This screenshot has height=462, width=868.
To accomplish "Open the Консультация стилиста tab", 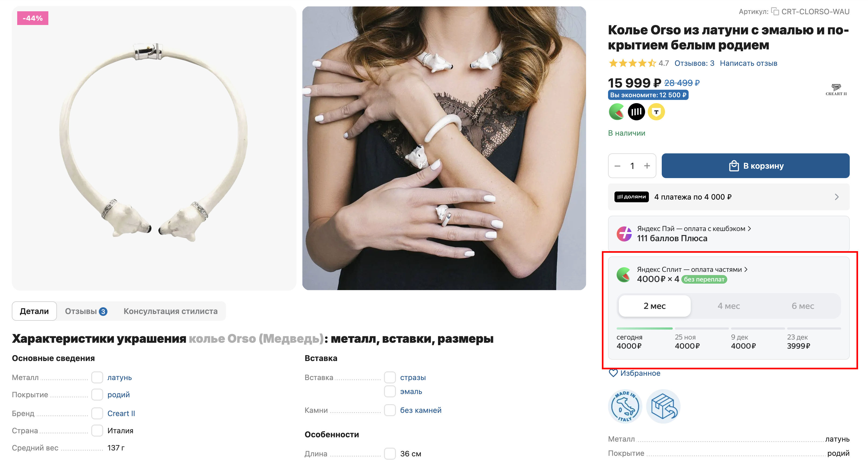I will pyautogui.click(x=171, y=311).
